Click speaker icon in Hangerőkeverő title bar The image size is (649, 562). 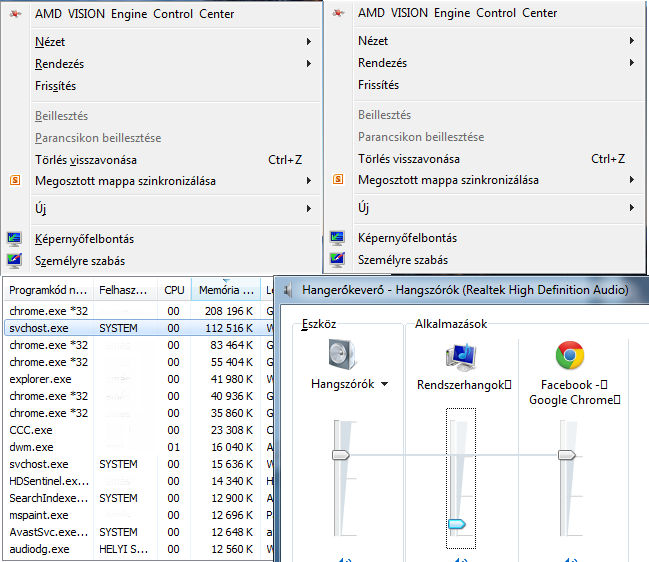pos(288,290)
